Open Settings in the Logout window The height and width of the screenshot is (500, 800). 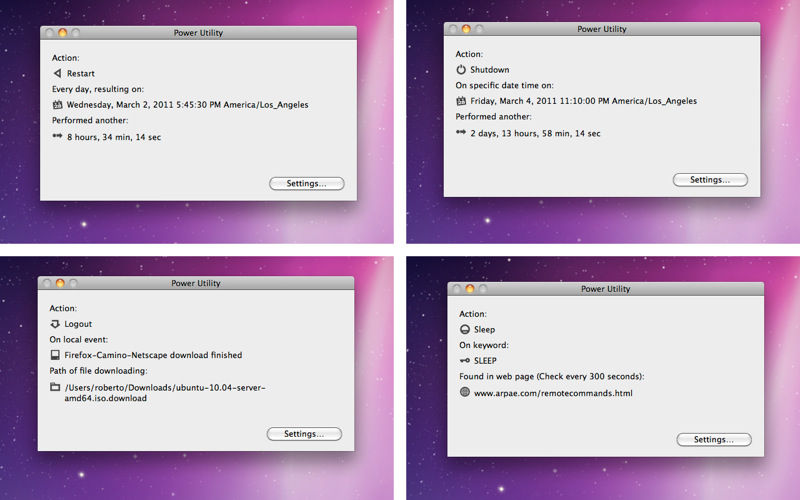[x=304, y=434]
